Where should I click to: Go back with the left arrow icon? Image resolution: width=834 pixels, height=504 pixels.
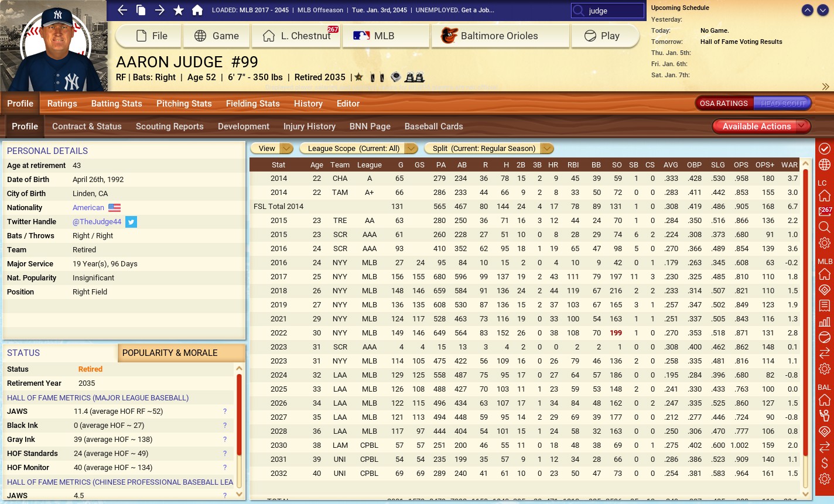click(122, 10)
